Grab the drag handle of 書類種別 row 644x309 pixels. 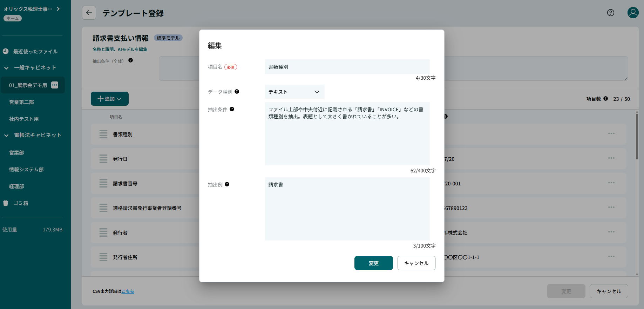pos(103,134)
